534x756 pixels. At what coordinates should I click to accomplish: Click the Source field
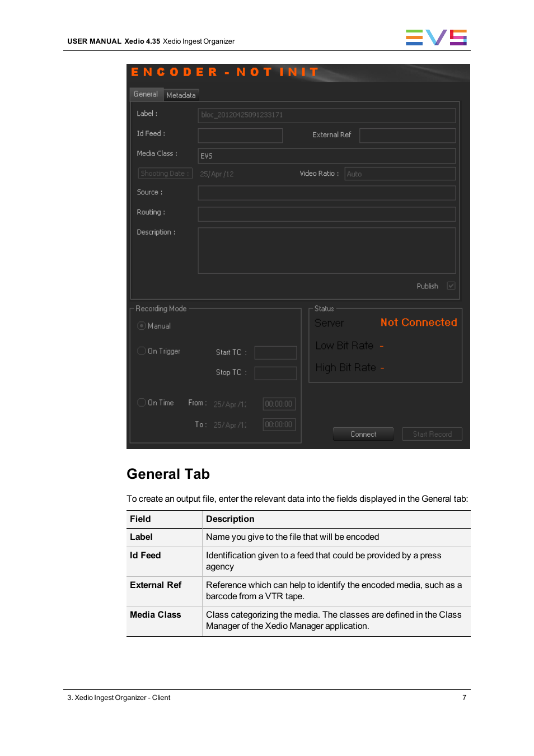(x=326, y=193)
